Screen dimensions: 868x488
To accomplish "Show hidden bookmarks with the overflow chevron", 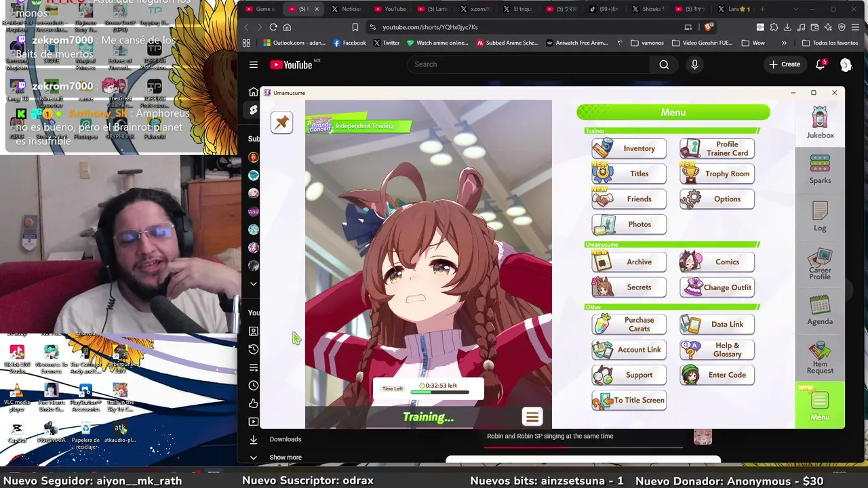I will 784,43.
